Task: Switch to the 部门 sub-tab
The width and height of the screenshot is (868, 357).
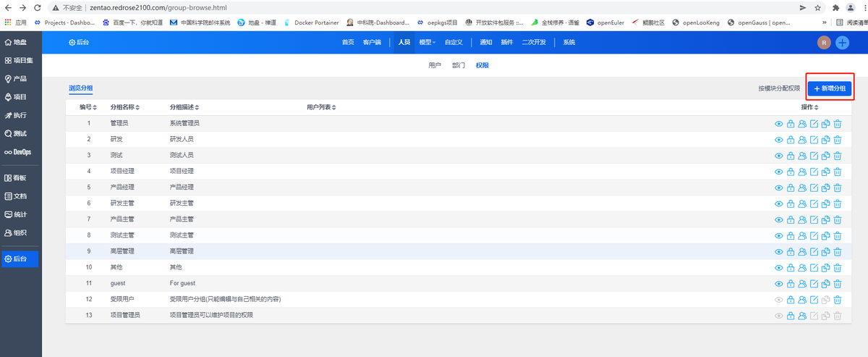Action: [x=459, y=66]
